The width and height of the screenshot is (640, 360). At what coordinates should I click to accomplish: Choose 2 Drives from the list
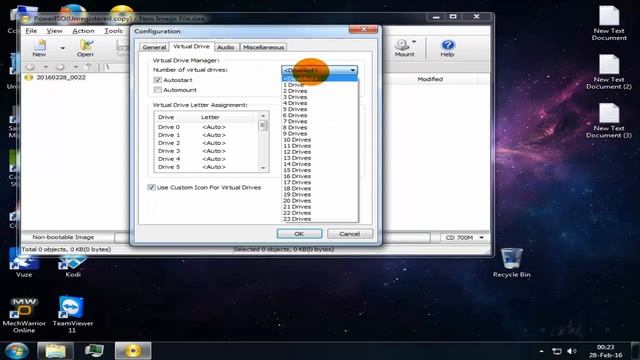click(320, 91)
